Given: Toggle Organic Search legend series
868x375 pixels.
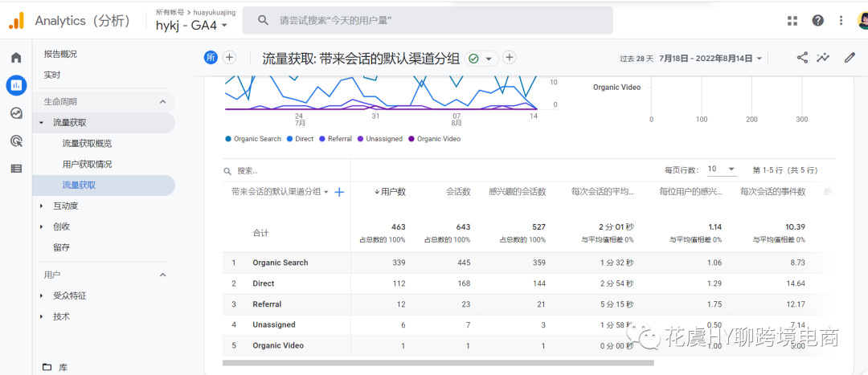Looking at the screenshot, I should tap(253, 139).
